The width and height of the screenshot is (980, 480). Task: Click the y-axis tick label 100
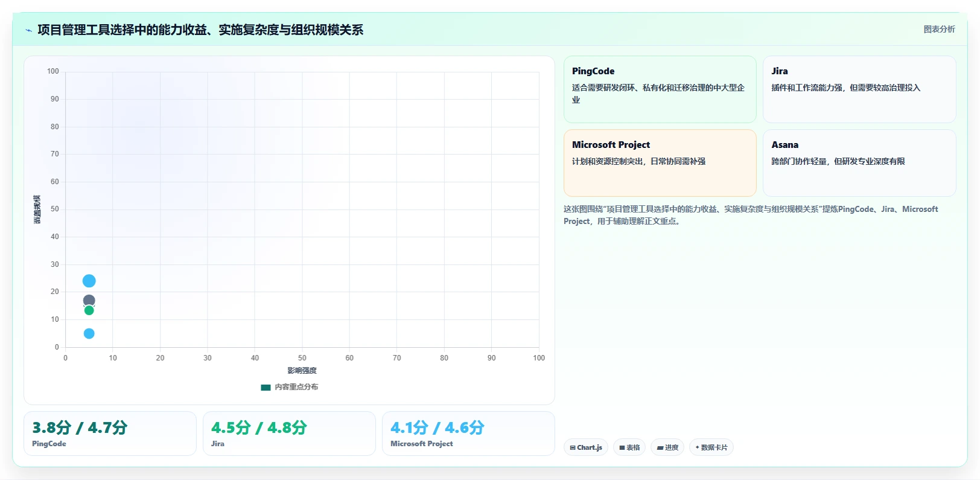coord(53,71)
